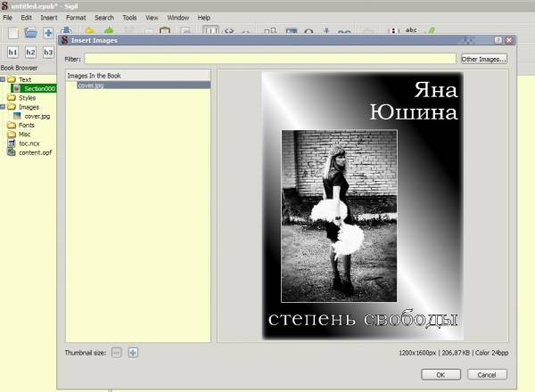Open the Window menu
The width and height of the screenshot is (535, 392).
(178, 18)
